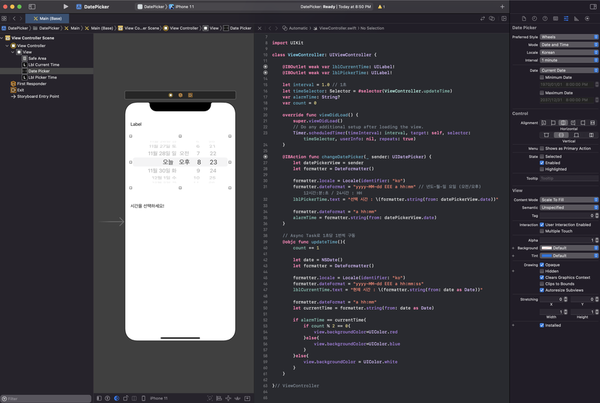600x403 pixels.
Task: Collapse the View Controller Scene disclosure triangle
Action: point(2,38)
